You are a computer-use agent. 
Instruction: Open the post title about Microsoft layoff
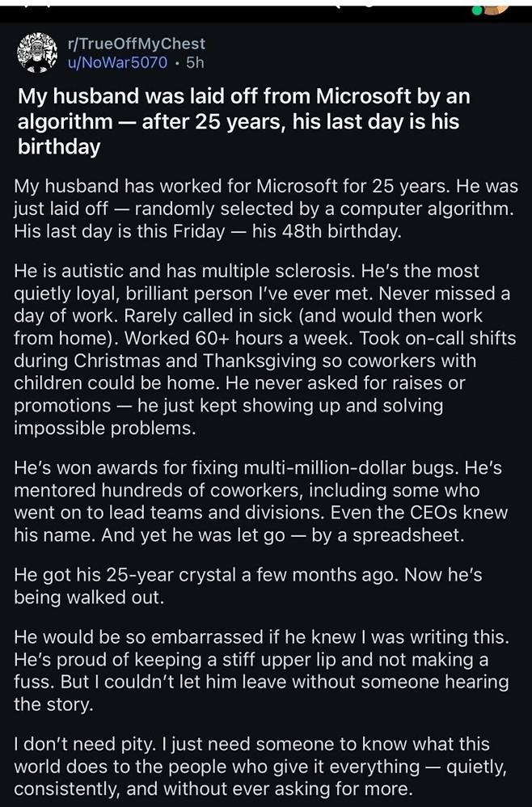pyautogui.click(x=243, y=122)
